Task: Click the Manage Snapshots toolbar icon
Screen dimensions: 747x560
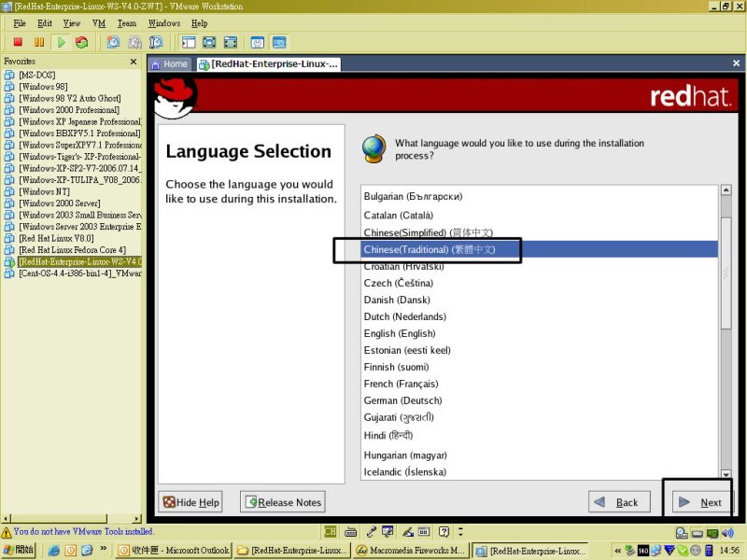Action: coord(156,42)
